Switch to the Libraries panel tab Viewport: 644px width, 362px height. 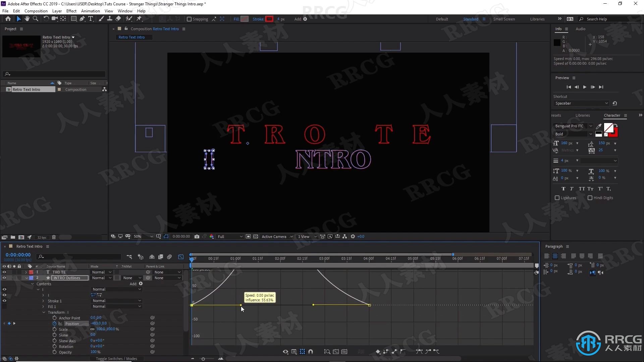pyautogui.click(x=582, y=115)
